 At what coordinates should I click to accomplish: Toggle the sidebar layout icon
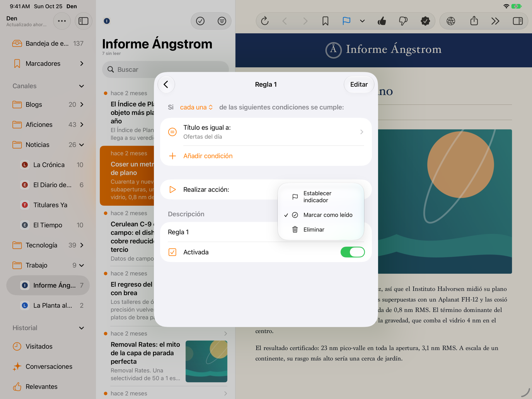(x=84, y=21)
